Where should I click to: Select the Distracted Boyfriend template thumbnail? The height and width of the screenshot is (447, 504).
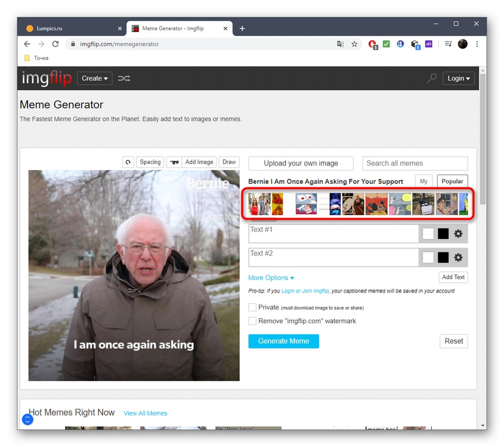[260, 204]
